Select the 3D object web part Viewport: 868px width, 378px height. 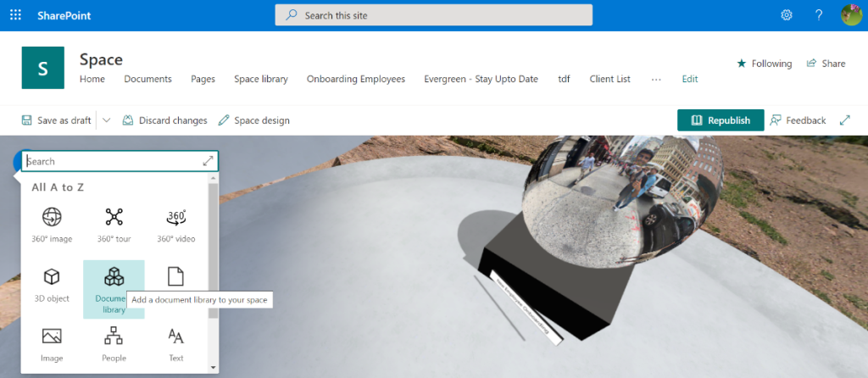click(52, 285)
